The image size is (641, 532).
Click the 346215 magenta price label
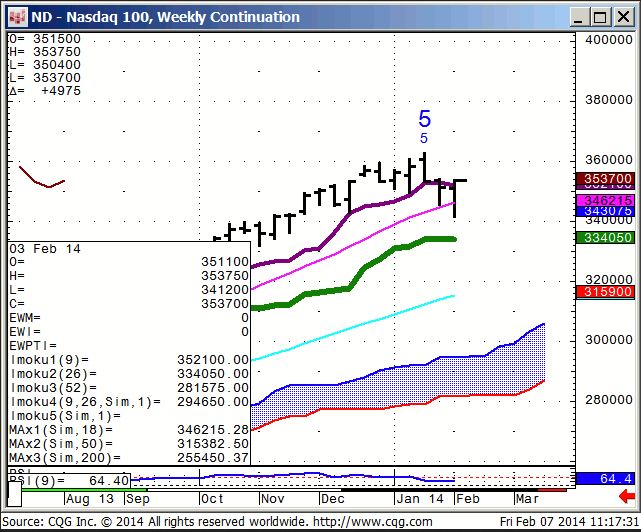(605, 200)
